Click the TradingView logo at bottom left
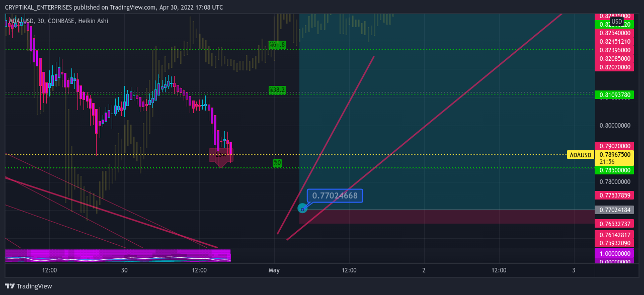Screen dimensions: 644x295 [29, 286]
